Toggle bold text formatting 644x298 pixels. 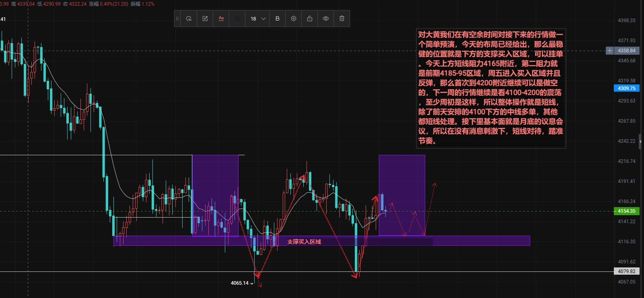point(278,18)
